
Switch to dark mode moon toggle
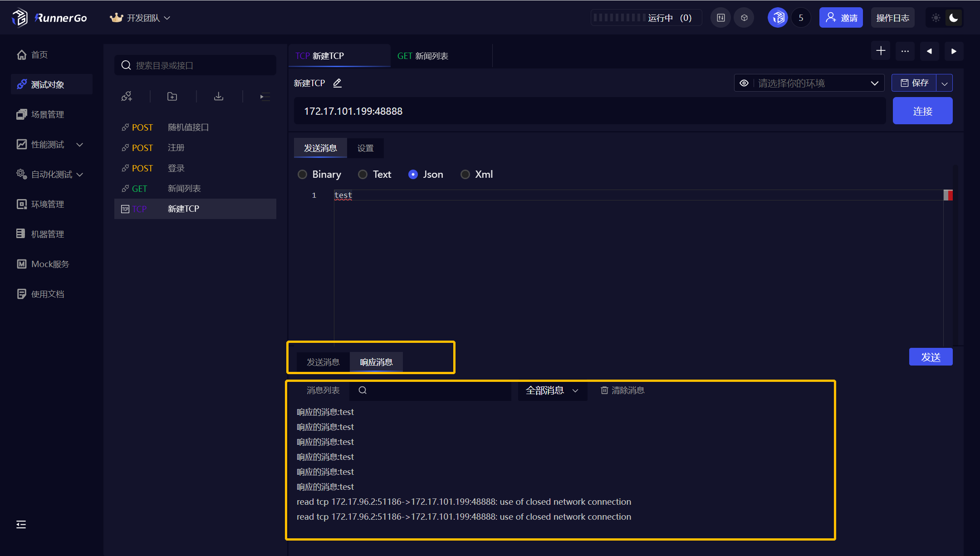point(954,18)
